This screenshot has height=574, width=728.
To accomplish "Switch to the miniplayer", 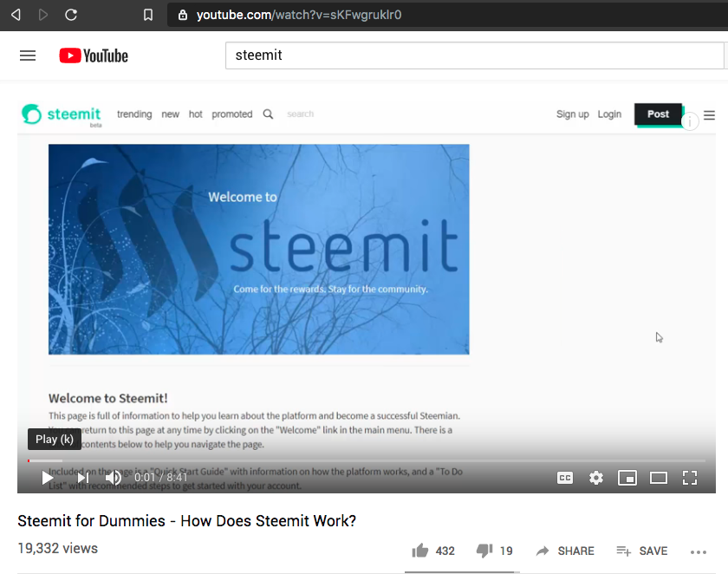I will [627, 478].
